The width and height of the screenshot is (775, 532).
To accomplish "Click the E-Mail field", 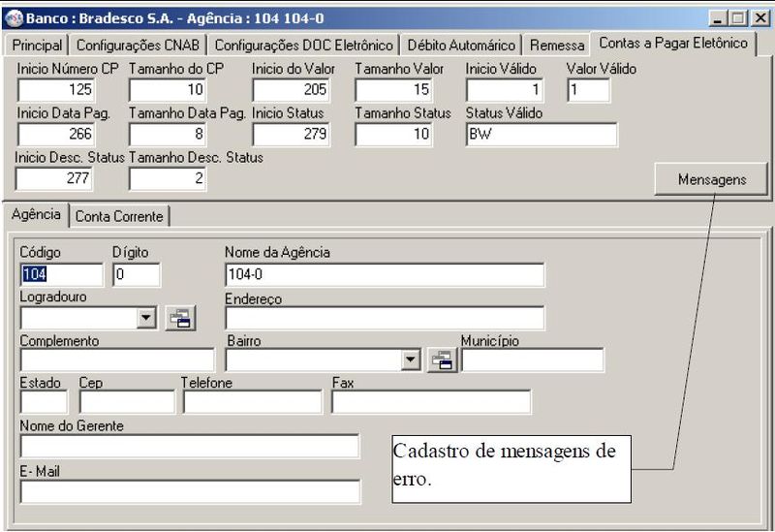I will point(190,492).
